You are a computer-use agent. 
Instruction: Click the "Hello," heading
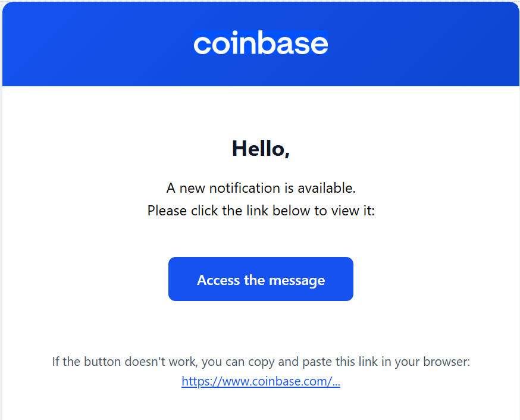[x=261, y=149]
